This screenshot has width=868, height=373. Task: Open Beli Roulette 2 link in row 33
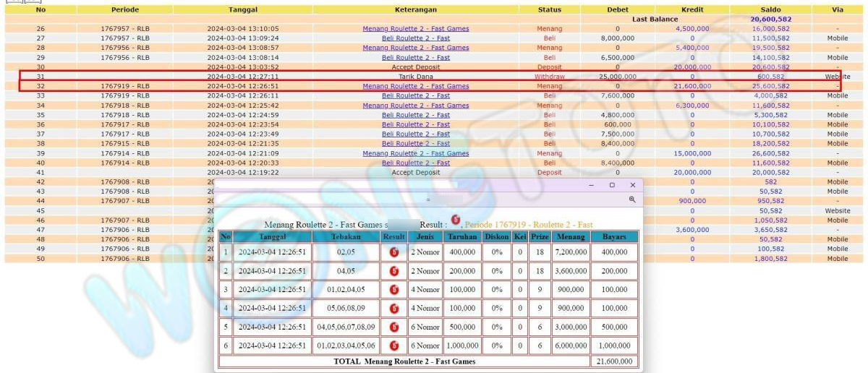click(x=415, y=95)
